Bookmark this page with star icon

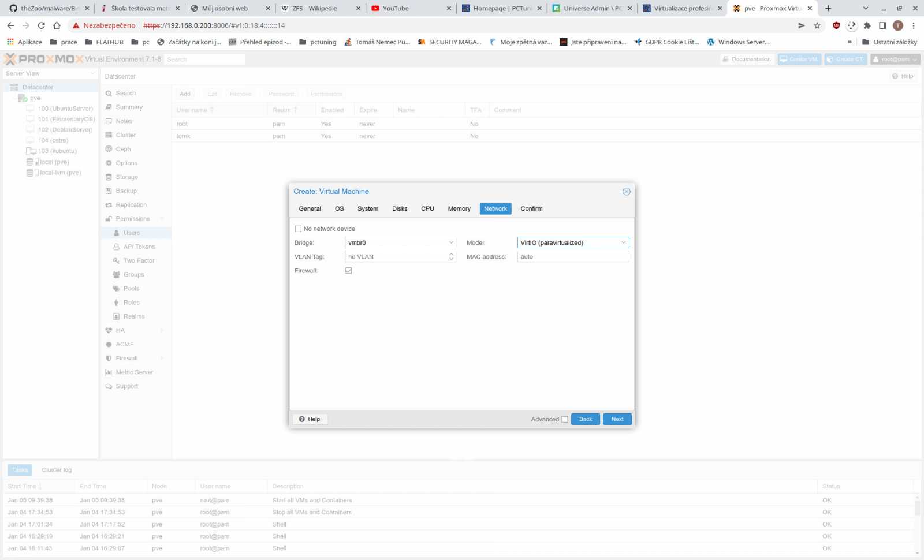(x=817, y=25)
